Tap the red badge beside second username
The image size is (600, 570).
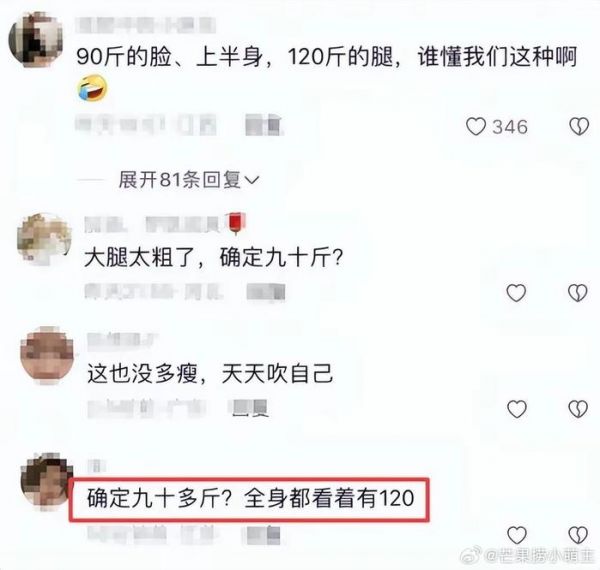point(236,223)
